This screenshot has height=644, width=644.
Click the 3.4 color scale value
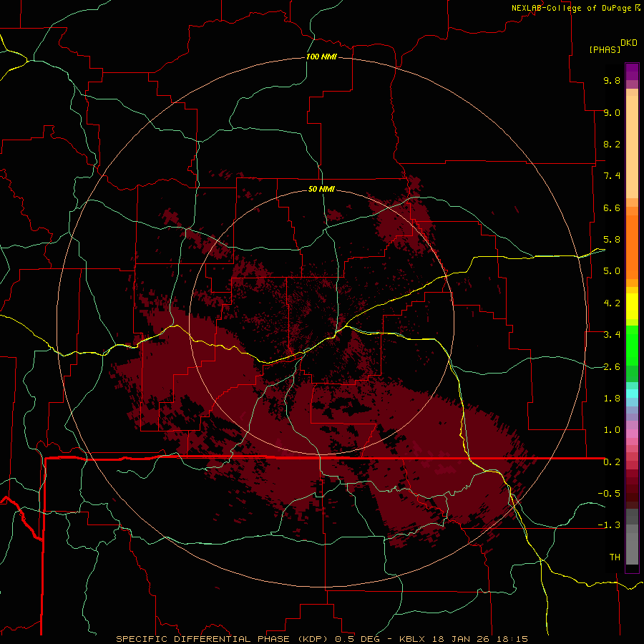click(612, 335)
